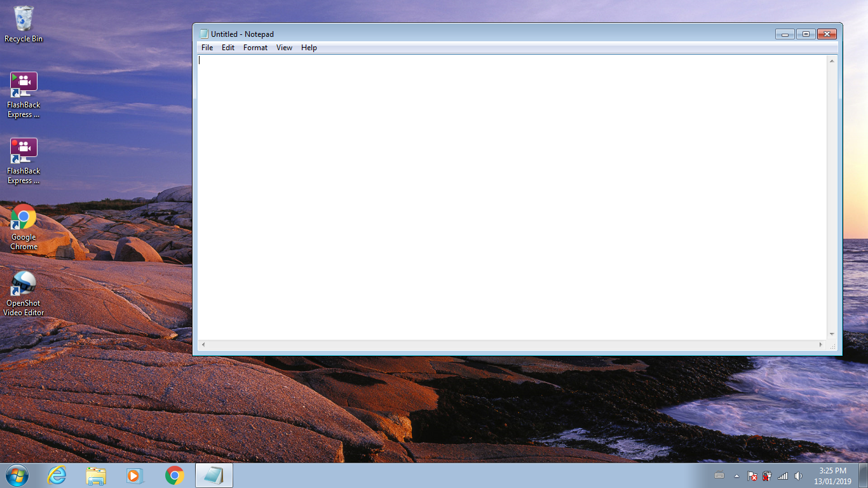The height and width of the screenshot is (488, 868).
Task: Click the network signal icon in the tray
Action: coord(782,475)
